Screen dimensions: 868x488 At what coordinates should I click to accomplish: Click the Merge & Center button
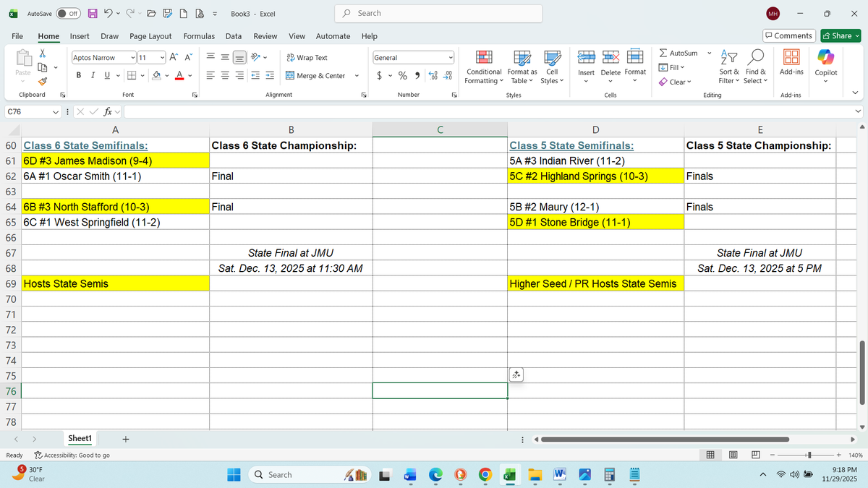point(316,75)
